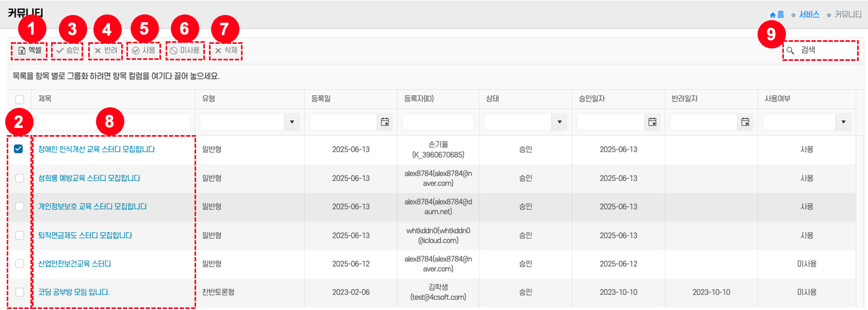Click the 사용 enable toolbar button

click(143, 51)
